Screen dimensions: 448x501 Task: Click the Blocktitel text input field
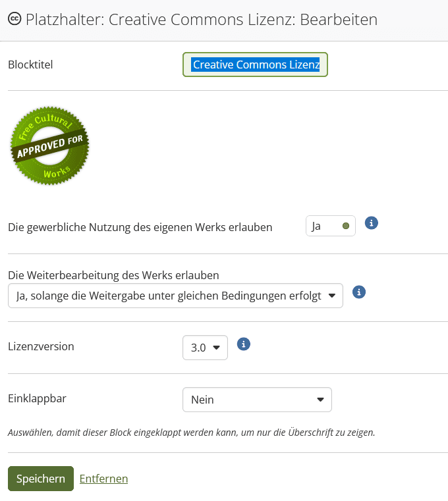[255, 65]
